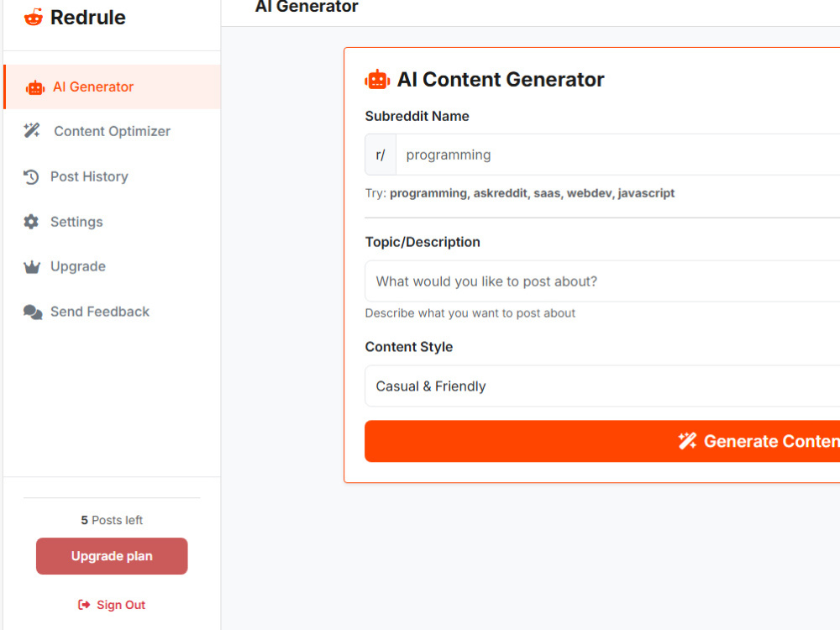Click the magic wand Content Optimizer icon
The width and height of the screenshot is (840, 630).
pyautogui.click(x=32, y=130)
